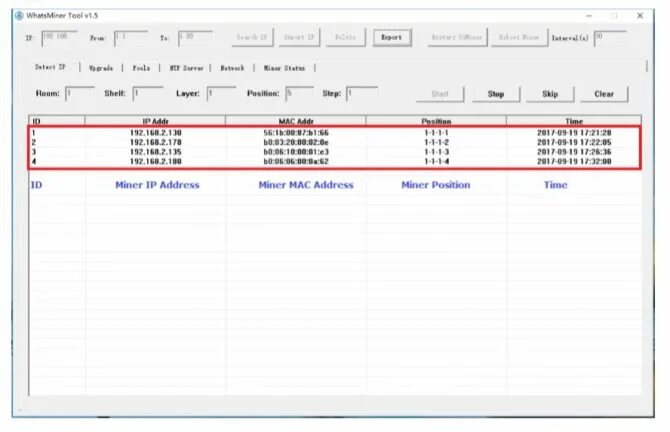Focus the Shelf input field
Screen dimensions: 670x432
148,94
